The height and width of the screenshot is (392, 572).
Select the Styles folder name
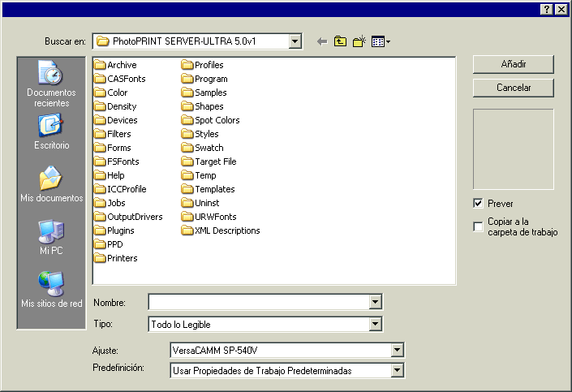click(207, 134)
